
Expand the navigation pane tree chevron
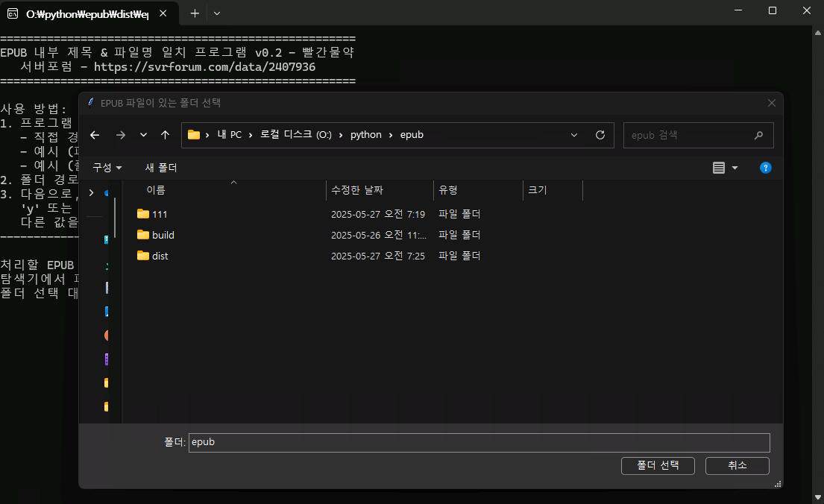click(x=91, y=193)
